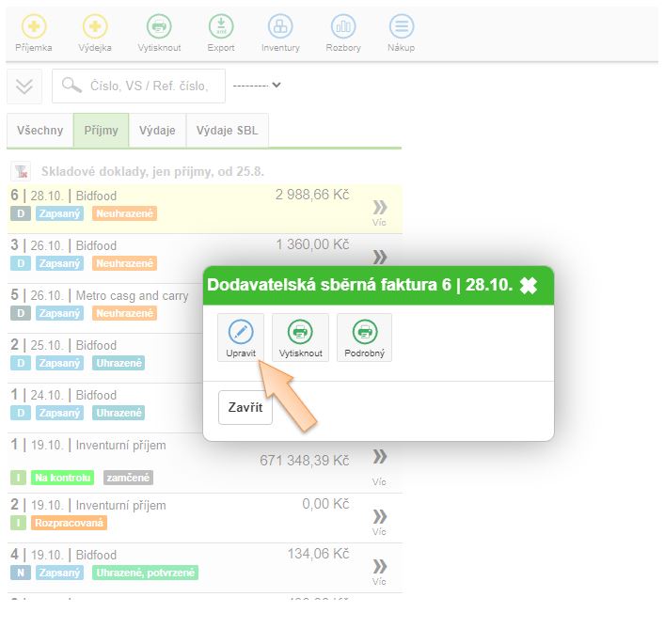This screenshot has height=644, width=664.
Task: Click the Příjemka toolbar icon
Action: (34, 27)
